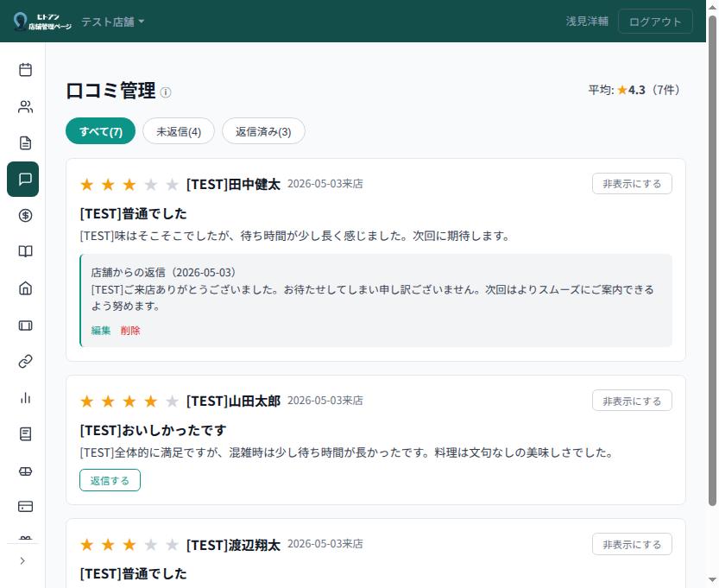Click the scrollbar down arrow
This screenshot has width=719, height=588.
(712, 579)
